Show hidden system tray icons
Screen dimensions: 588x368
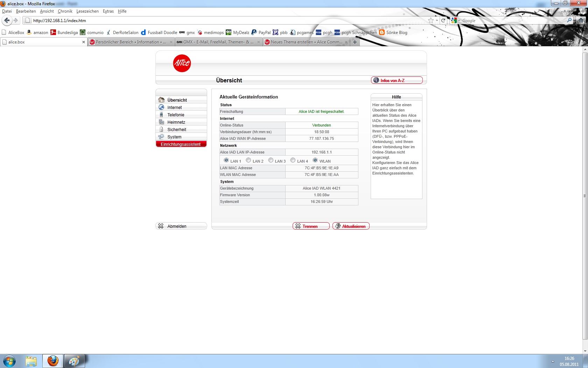click(553, 361)
